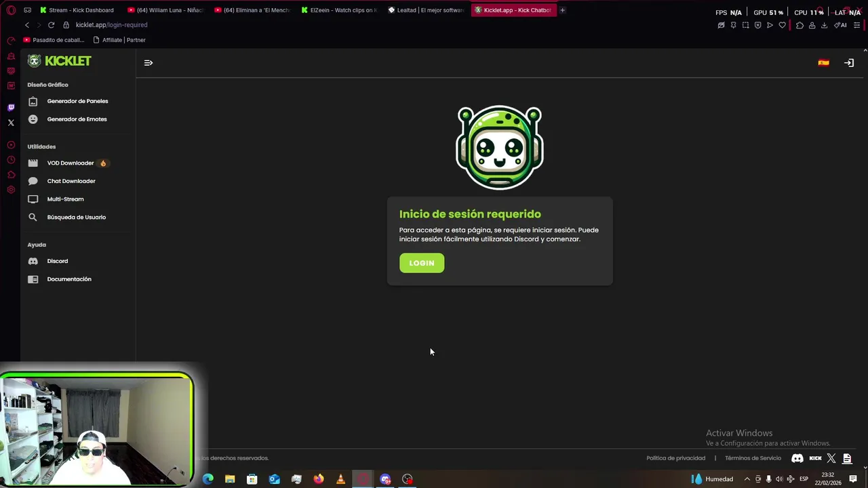Click the VOD Downloader film icon
Viewport: 868px width, 488px height.
pos(33,163)
